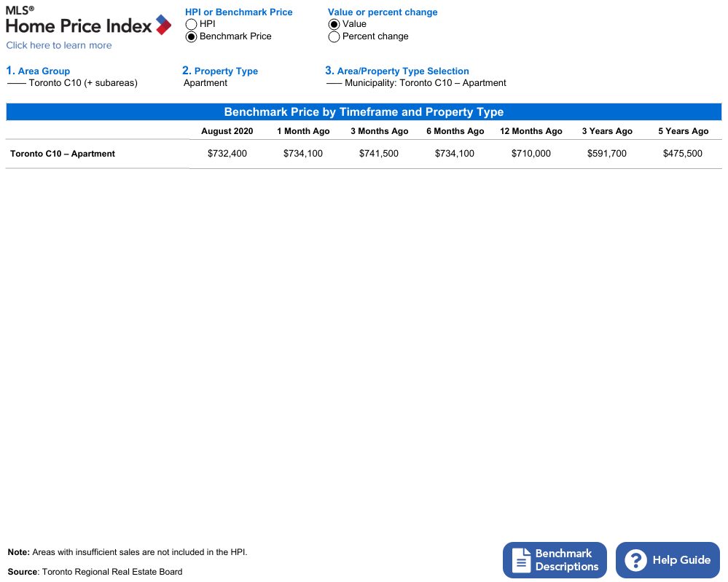Open the Property Type Apartment selector
728x582 pixels.
pos(206,83)
